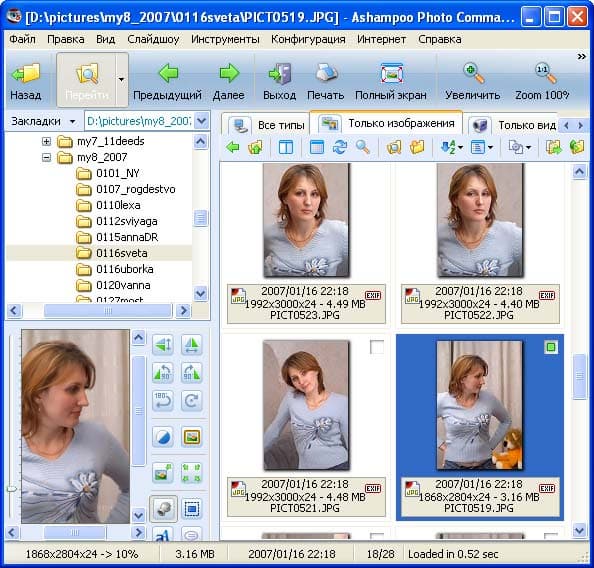The width and height of the screenshot is (594, 568).
Task: Rotate image 90 degrees left
Action: pos(163,372)
